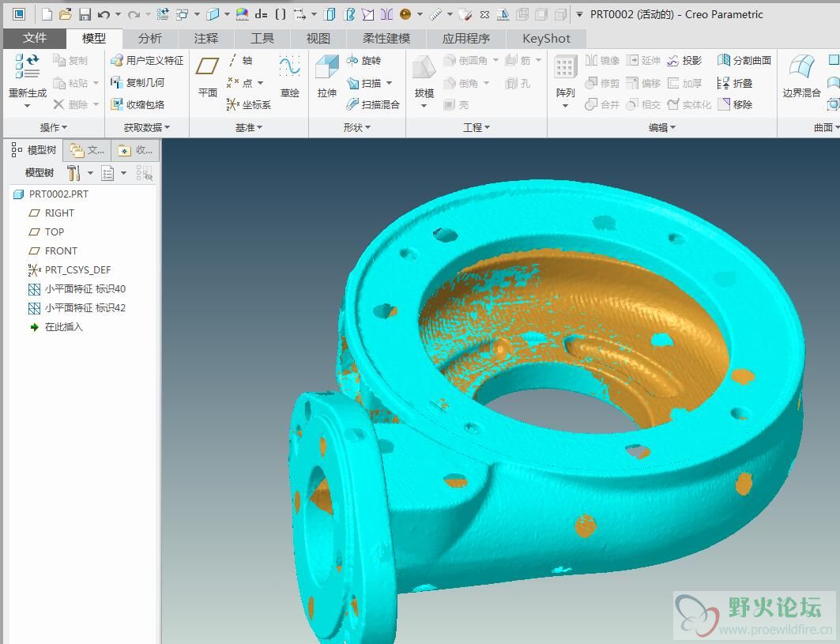The image size is (840, 644).
Task: Click the 投影 (Project) tool
Action: [x=684, y=61]
